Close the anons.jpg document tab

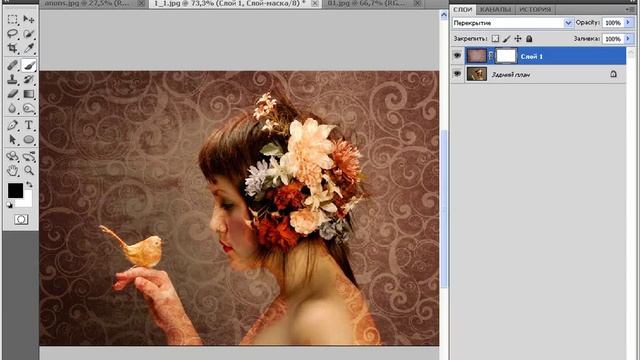tap(141, 3)
